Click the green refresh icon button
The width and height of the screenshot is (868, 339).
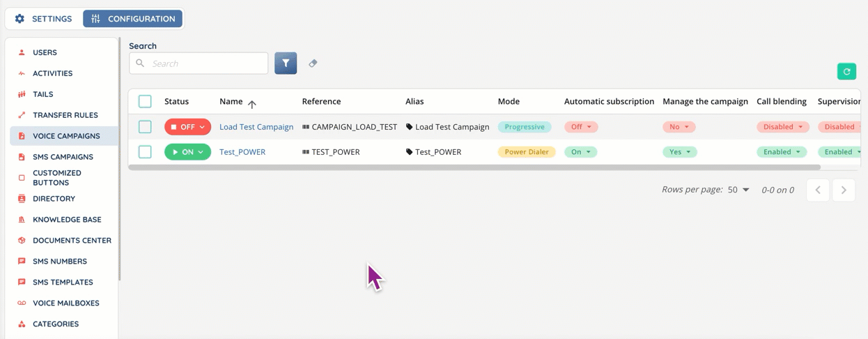(x=846, y=71)
